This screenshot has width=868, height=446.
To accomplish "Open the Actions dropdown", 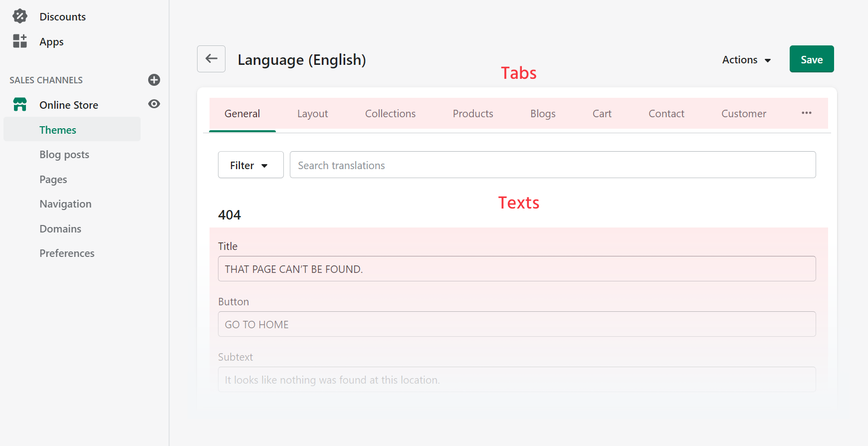I will [x=746, y=60].
